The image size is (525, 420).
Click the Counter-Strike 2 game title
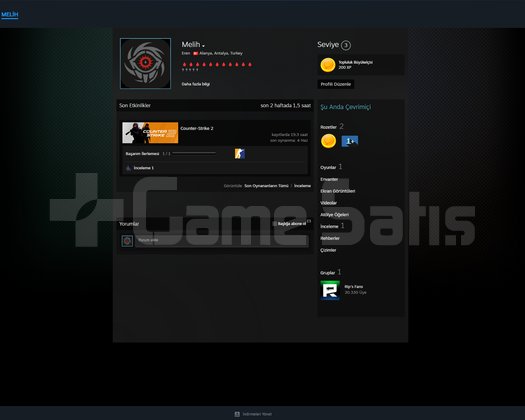pyautogui.click(x=197, y=128)
